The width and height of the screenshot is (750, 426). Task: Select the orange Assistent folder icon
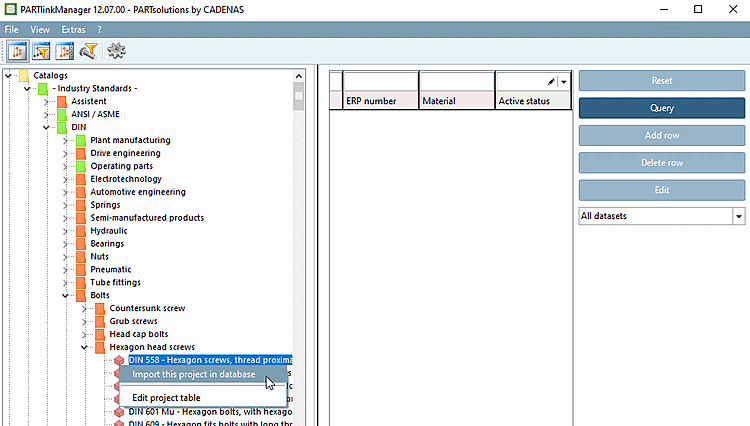62,101
